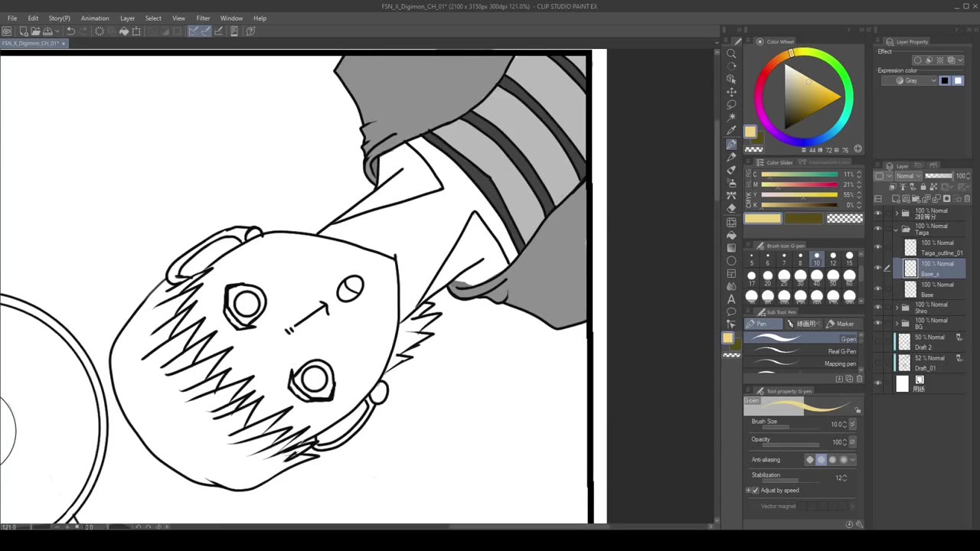Open CLIP STUDIO launcher icon

[7, 31]
